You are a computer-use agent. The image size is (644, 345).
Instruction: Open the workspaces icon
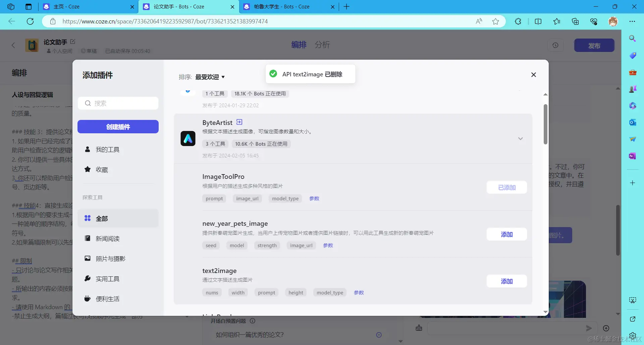[x=11, y=7]
